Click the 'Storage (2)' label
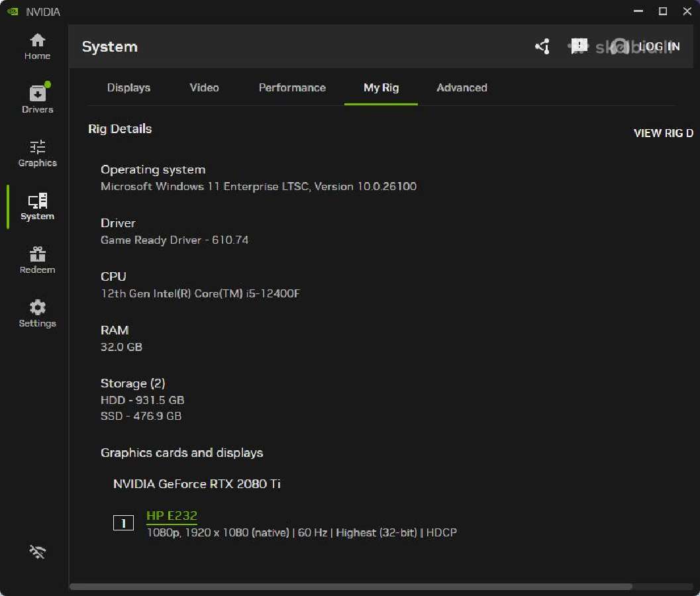 pyautogui.click(x=132, y=383)
